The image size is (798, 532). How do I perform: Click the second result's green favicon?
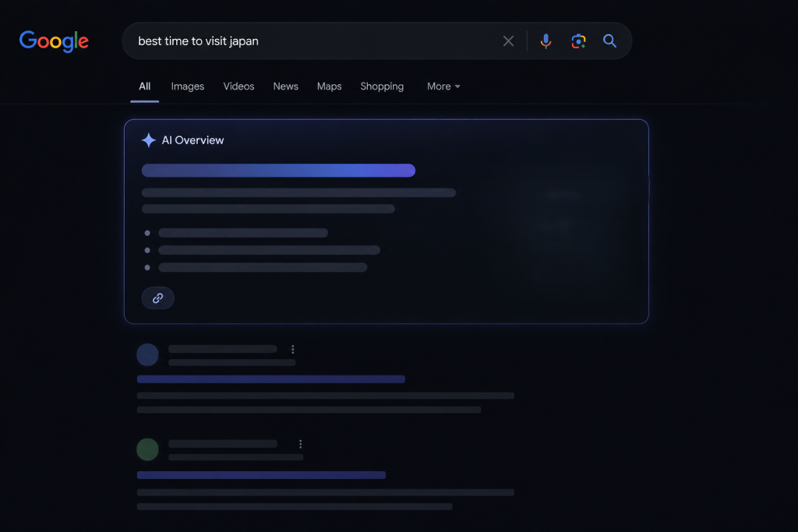[x=147, y=449]
